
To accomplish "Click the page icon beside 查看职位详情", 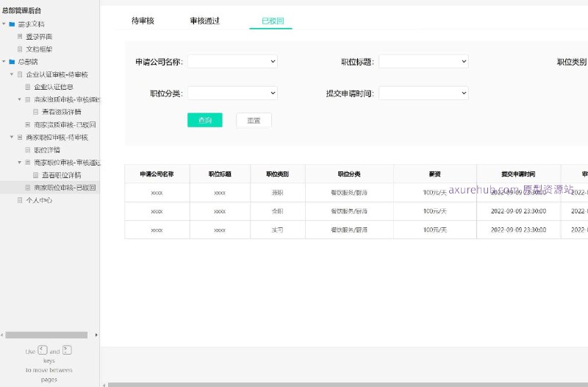I will pyautogui.click(x=35, y=175).
